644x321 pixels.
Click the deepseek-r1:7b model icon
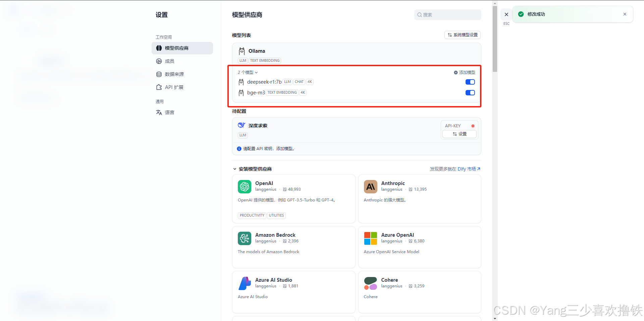click(241, 82)
